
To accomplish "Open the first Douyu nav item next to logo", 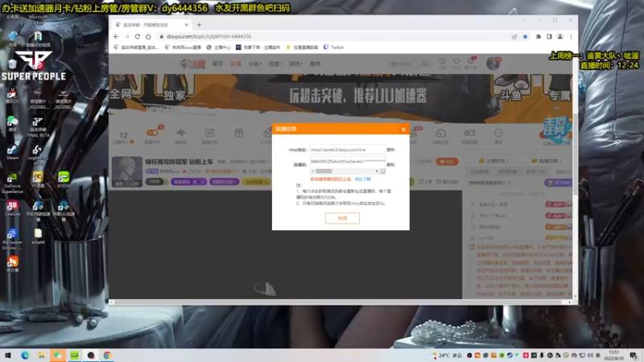I will click(x=217, y=64).
